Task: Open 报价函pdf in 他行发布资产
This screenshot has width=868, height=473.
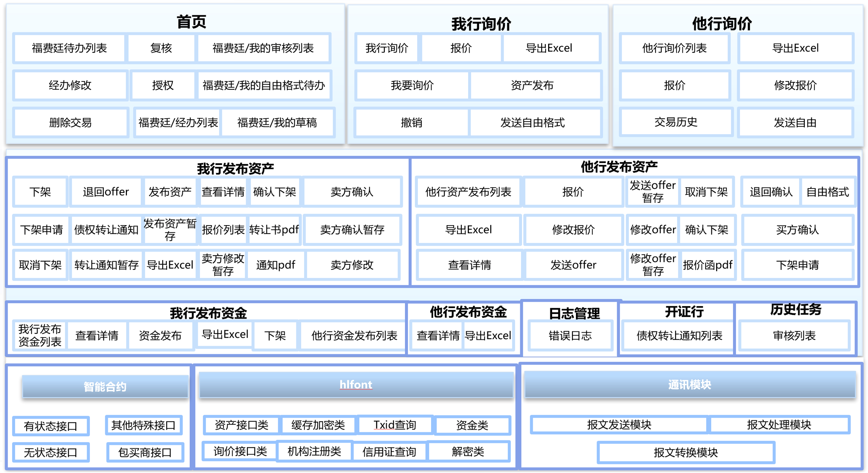Action: pos(707,265)
